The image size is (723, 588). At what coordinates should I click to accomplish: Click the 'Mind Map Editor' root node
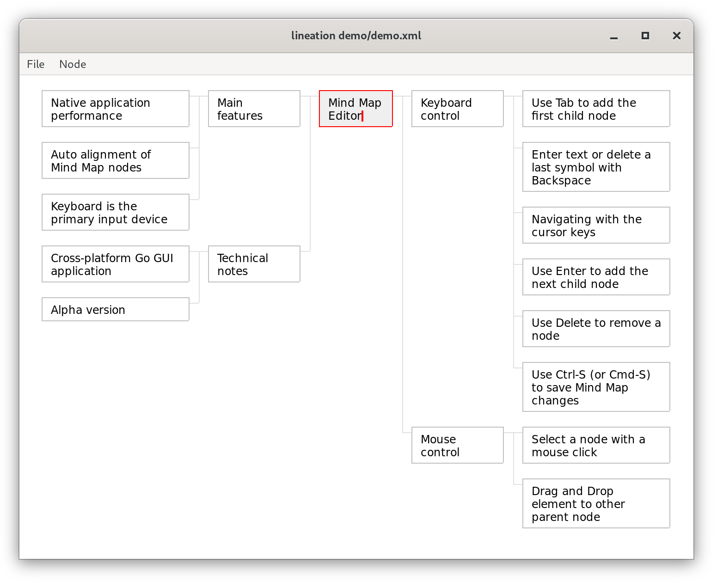[x=356, y=109]
